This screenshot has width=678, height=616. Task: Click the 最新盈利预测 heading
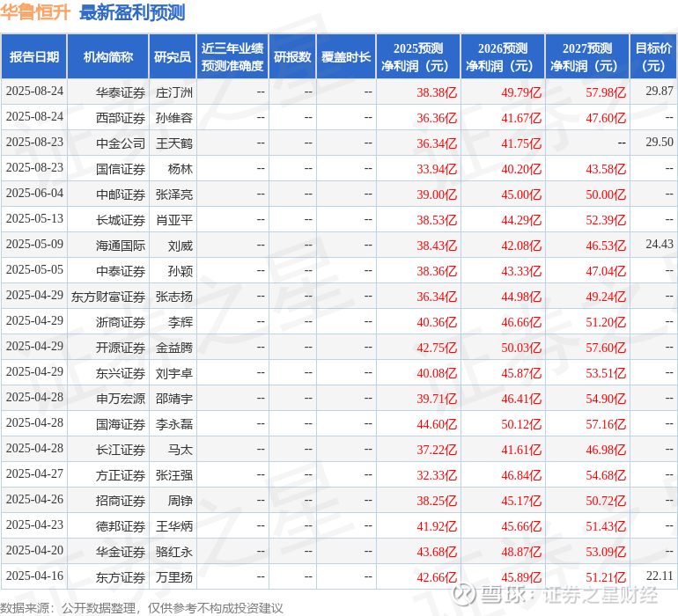(x=132, y=12)
